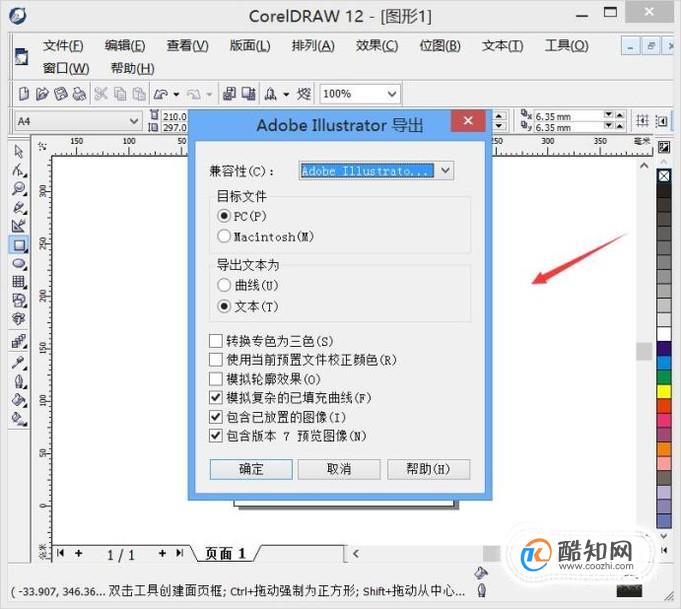This screenshot has width=681, height=609.
Task: Click the Import icon in toolbar
Action: pyautogui.click(x=229, y=93)
